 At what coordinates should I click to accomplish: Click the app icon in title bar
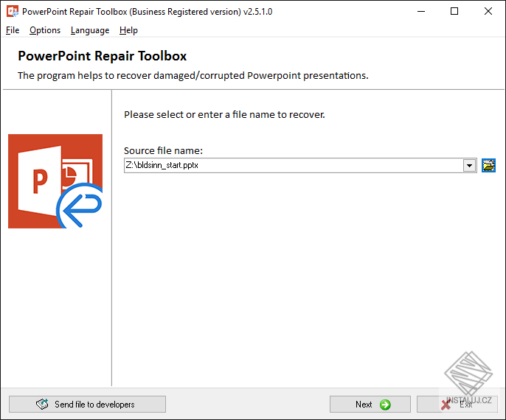coord(13,11)
